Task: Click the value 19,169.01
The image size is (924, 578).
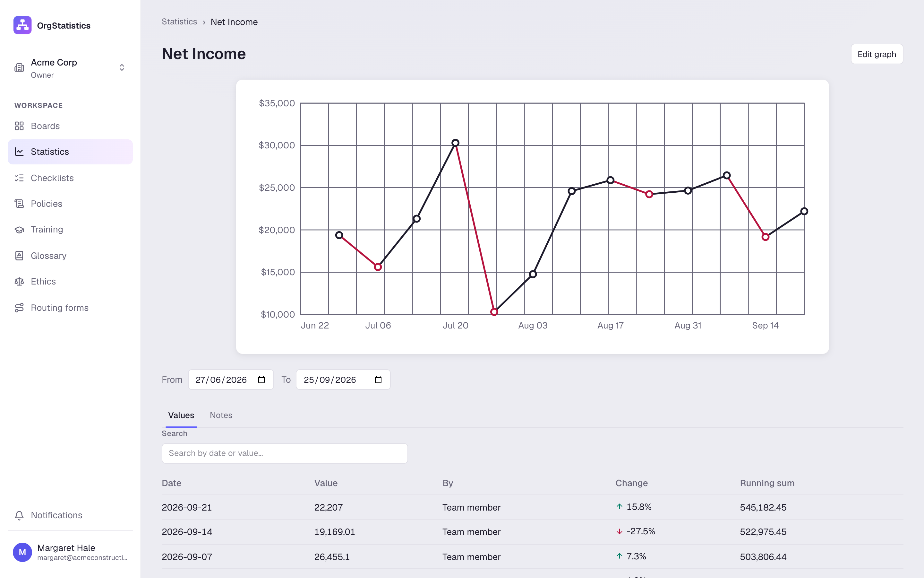Action: (x=335, y=532)
